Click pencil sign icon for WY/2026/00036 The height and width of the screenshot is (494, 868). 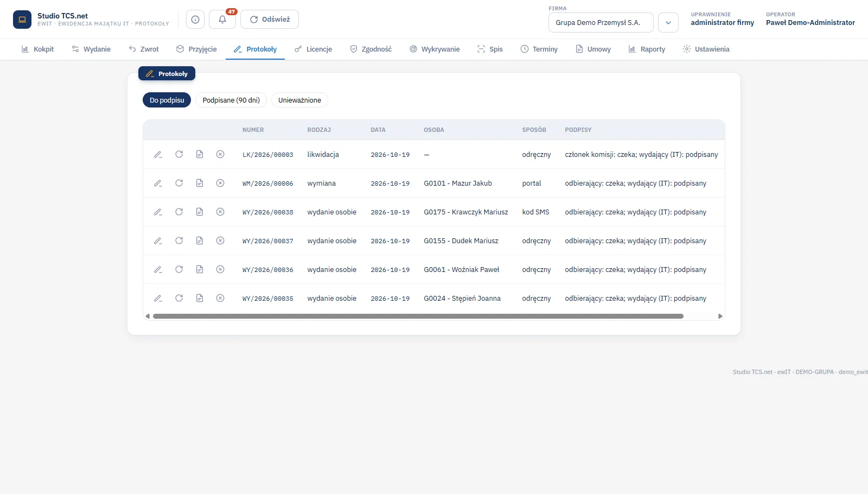tap(158, 269)
